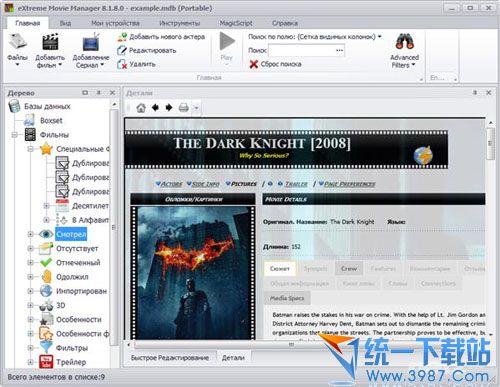Select Смотрел eye tree item
Image resolution: width=500 pixels, height=387 pixels.
(63, 234)
